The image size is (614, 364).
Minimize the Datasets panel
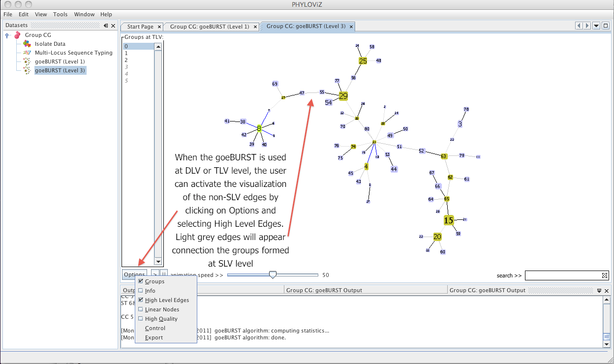(x=106, y=26)
